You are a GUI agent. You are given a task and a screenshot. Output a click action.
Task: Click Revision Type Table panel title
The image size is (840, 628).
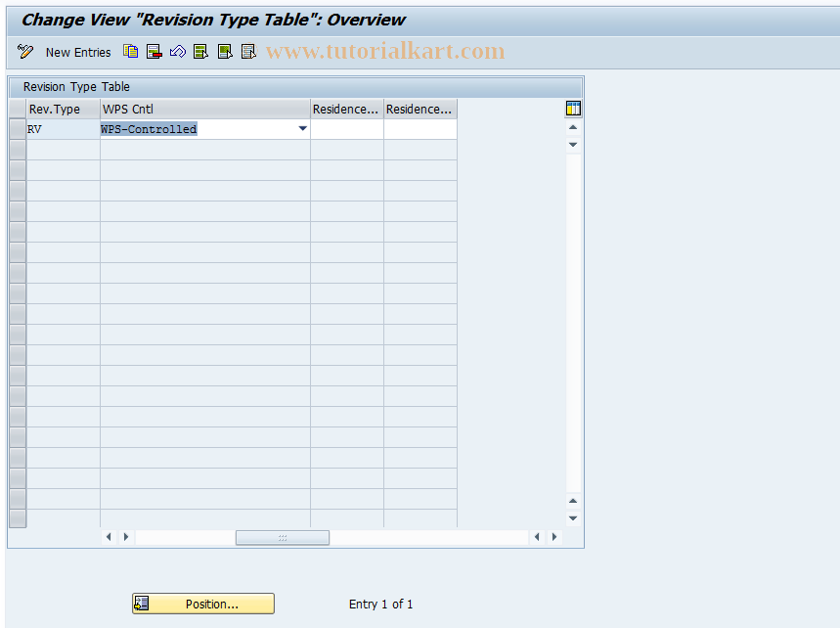(x=76, y=87)
